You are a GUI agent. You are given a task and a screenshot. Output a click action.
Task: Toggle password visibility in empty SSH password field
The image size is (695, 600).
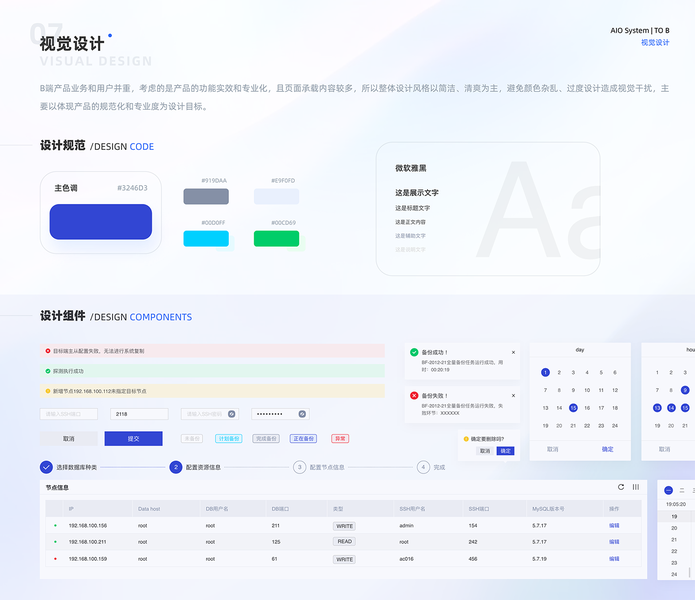231,414
